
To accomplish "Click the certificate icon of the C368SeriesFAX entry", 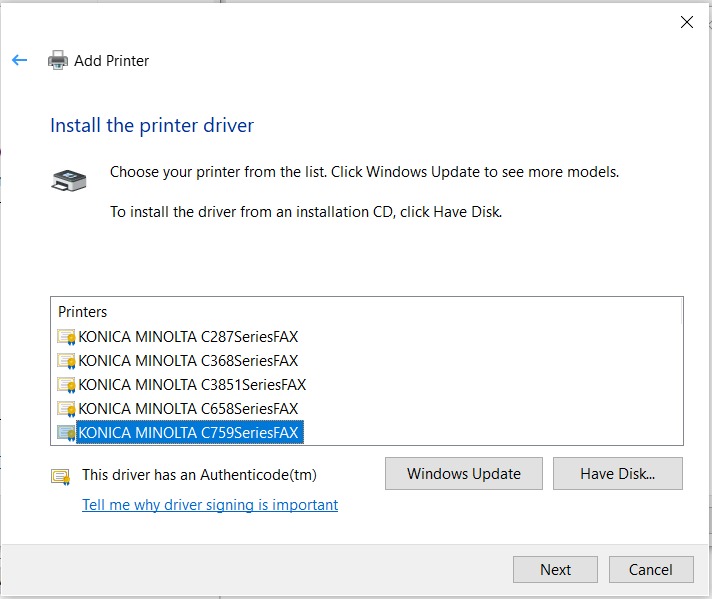I will tap(67, 361).
